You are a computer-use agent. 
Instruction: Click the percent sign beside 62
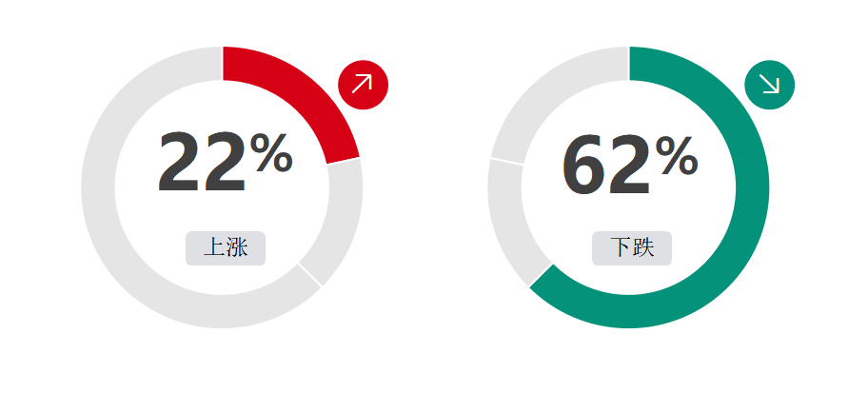677,156
